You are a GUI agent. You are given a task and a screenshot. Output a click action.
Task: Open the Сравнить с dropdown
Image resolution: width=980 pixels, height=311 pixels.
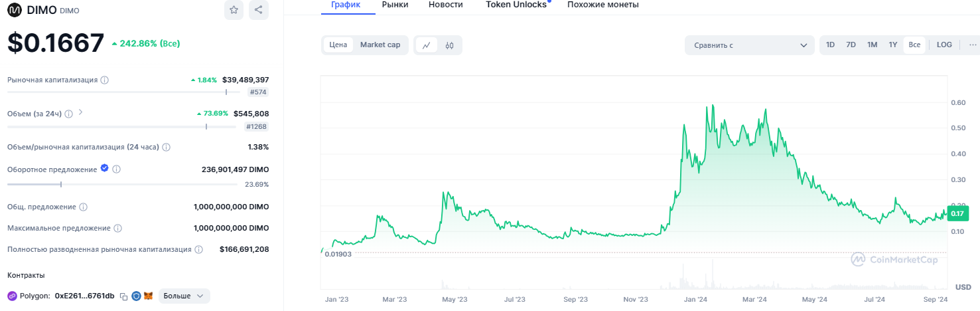point(749,45)
